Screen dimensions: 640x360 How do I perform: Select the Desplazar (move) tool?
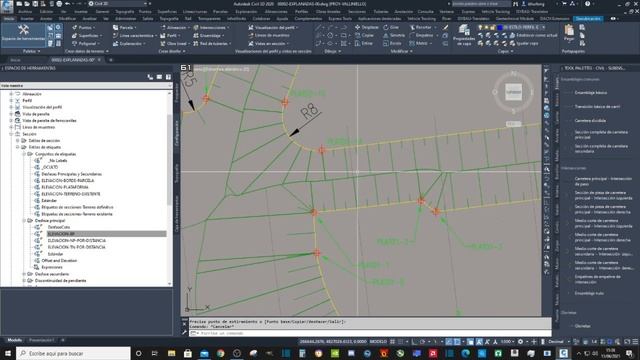pos(367,27)
